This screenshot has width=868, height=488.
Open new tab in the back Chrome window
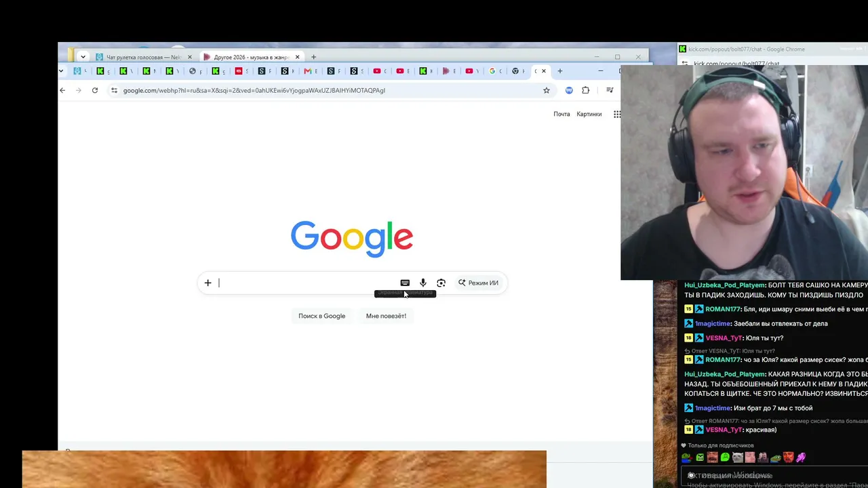coord(313,57)
